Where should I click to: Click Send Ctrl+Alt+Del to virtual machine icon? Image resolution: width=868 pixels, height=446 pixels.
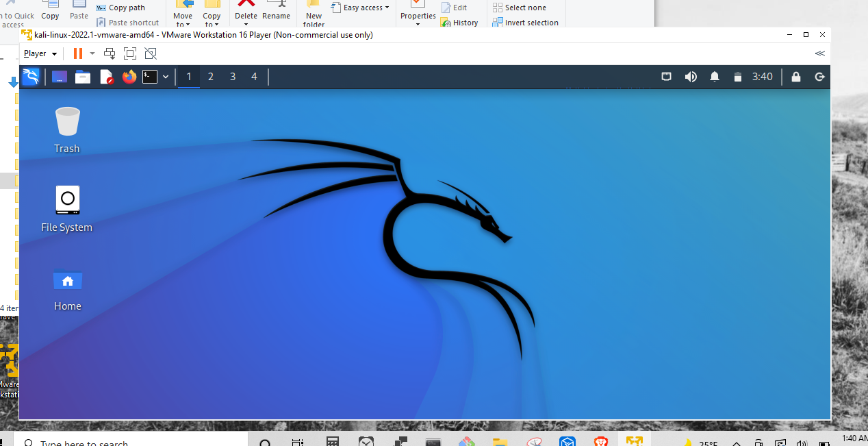click(x=110, y=53)
